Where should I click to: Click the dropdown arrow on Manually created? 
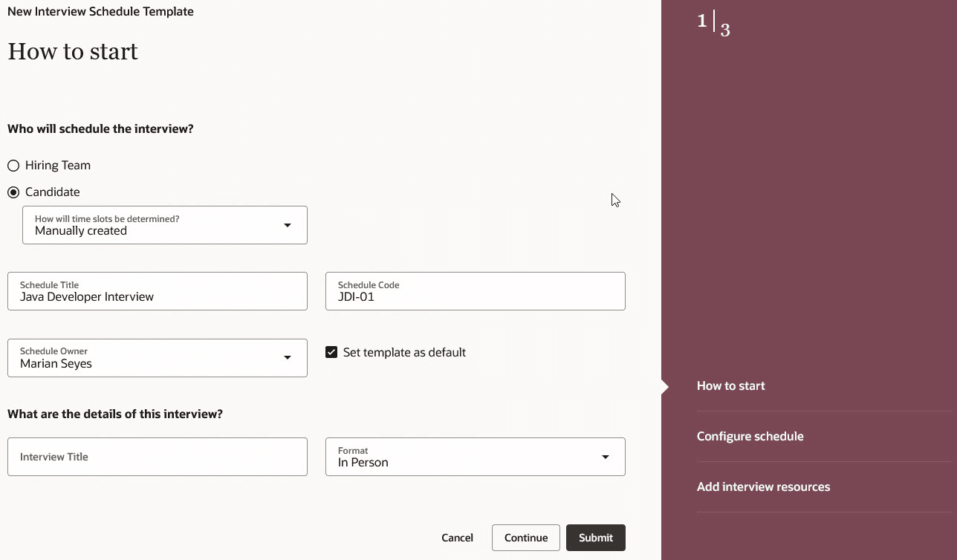click(287, 224)
